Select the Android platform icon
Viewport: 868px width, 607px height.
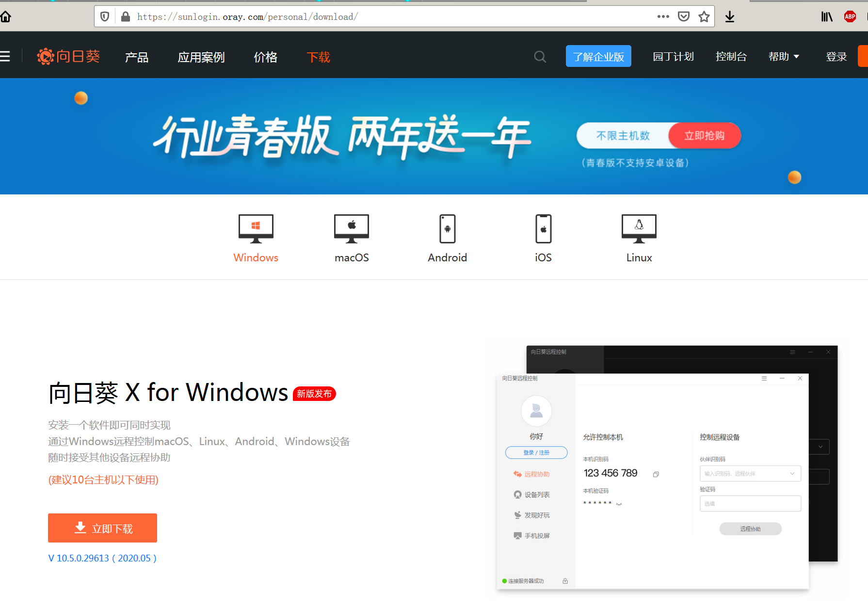pyautogui.click(x=448, y=229)
